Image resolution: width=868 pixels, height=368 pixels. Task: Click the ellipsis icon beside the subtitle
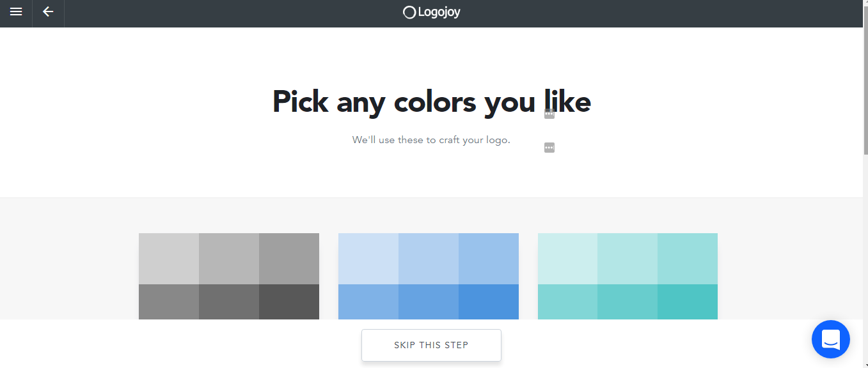point(549,148)
